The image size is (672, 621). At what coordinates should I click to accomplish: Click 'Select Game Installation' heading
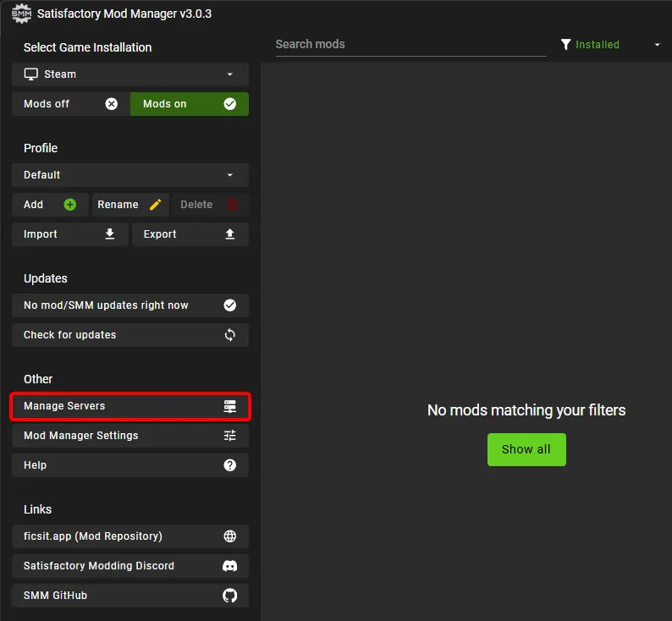(x=87, y=47)
